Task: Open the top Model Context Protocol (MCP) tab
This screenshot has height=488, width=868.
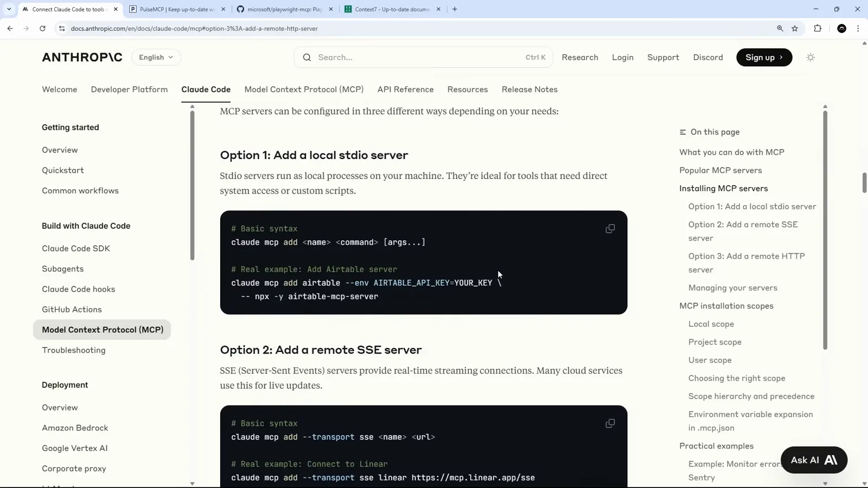Action: pyautogui.click(x=304, y=89)
